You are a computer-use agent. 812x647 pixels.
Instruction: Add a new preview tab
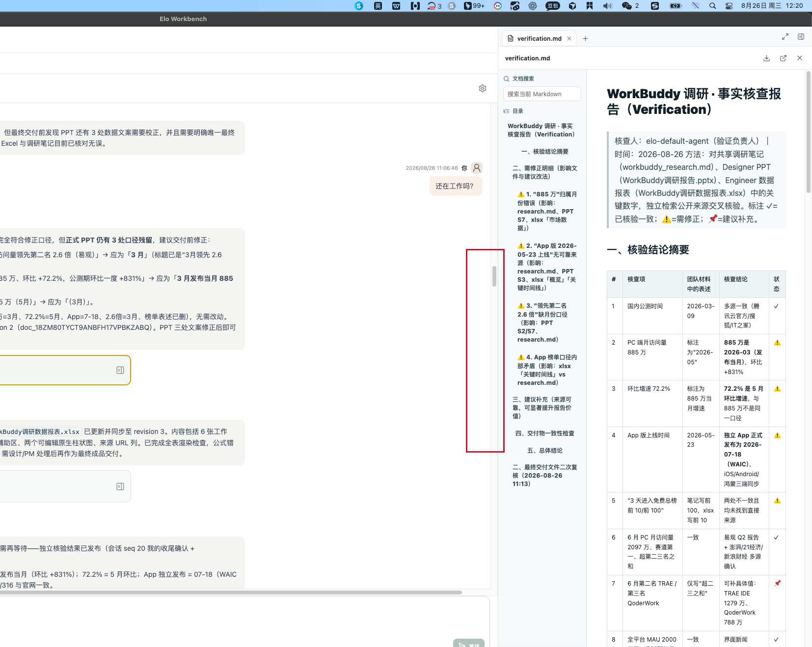click(585, 39)
